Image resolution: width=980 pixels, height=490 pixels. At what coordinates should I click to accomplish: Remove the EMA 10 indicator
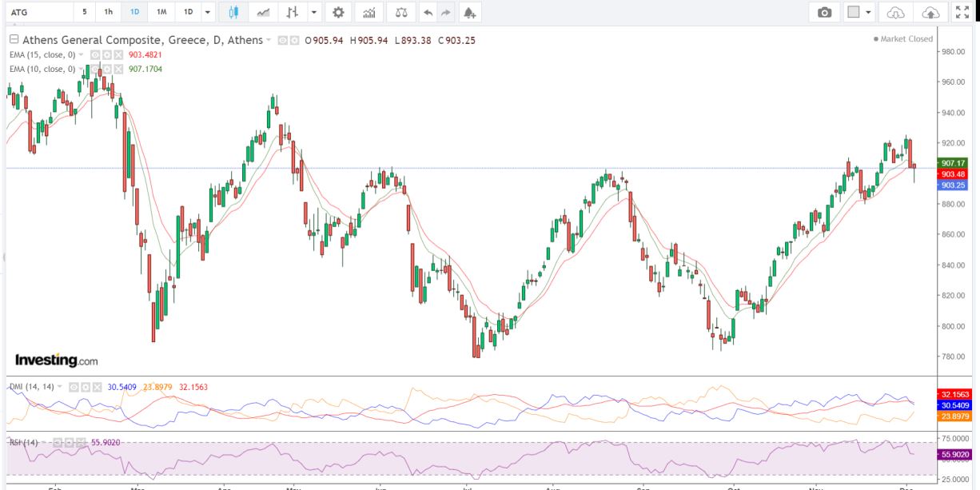point(118,69)
